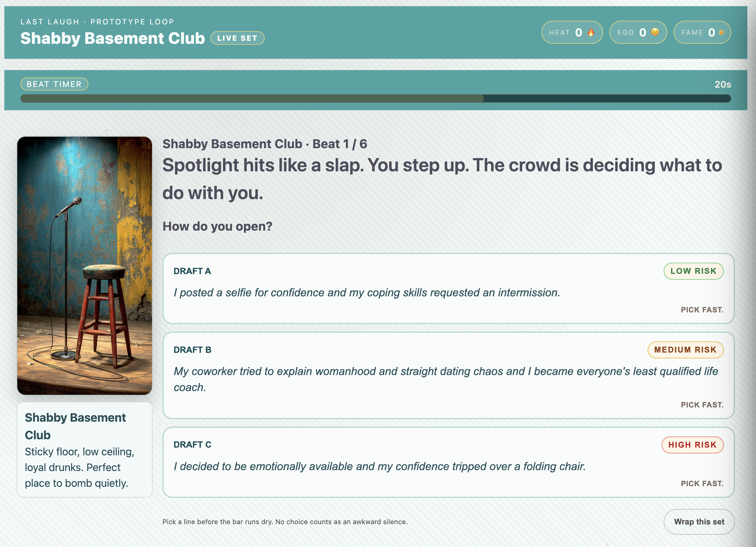Click the beat timer progress bar
The height and width of the screenshot is (547, 756).
pos(375,98)
